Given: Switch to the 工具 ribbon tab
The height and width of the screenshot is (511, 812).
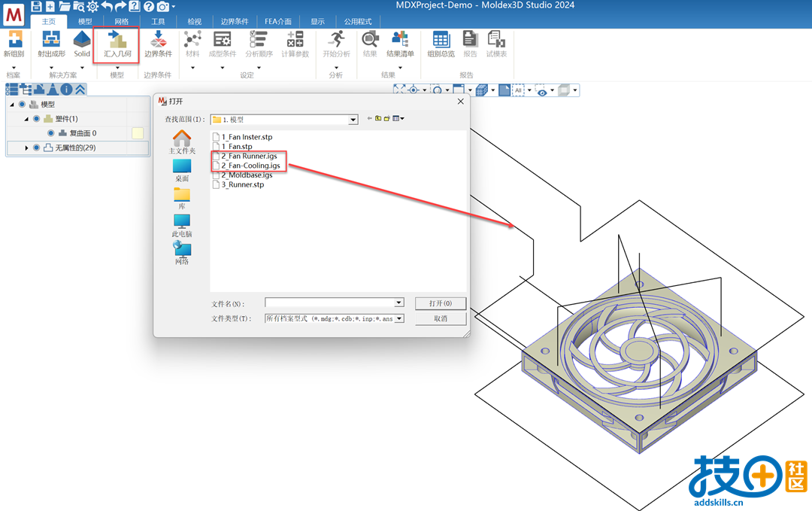Looking at the screenshot, I should pyautogui.click(x=158, y=21).
